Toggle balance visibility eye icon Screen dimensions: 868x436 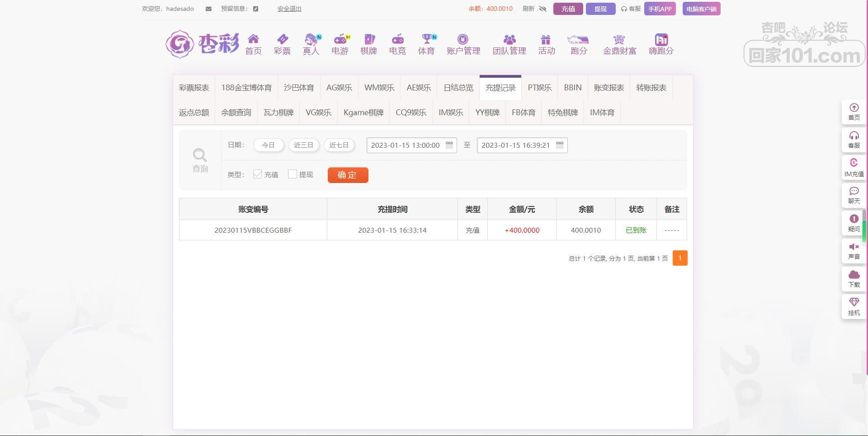tap(543, 9)
